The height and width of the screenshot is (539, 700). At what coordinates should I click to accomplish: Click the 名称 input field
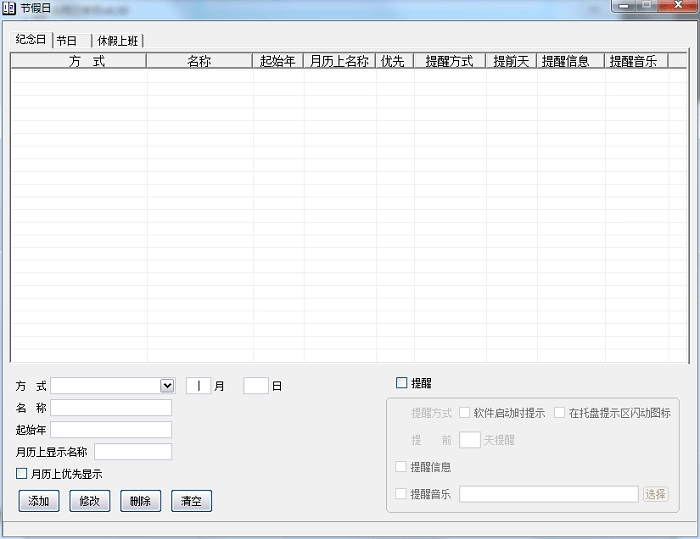point(111,408)
